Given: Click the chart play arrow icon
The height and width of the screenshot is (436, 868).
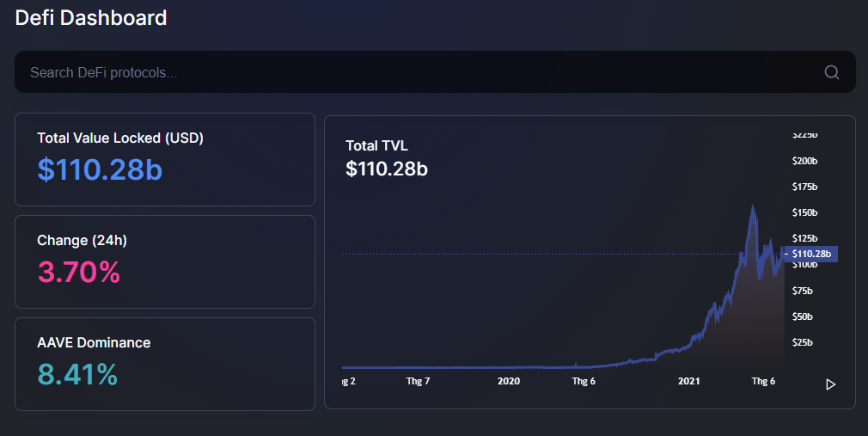Looking at the screenshot, I should coord(830,384).
